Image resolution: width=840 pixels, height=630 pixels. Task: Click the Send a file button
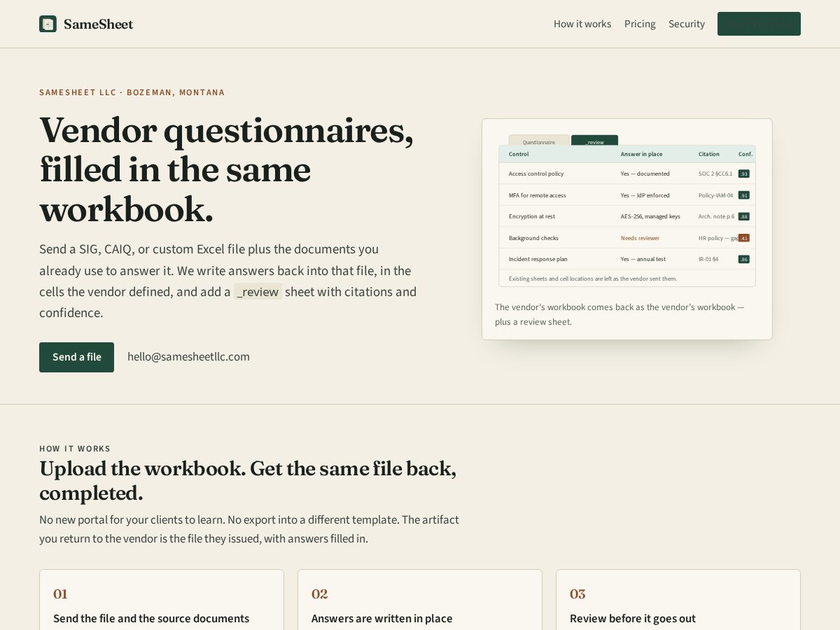point(76,357)
